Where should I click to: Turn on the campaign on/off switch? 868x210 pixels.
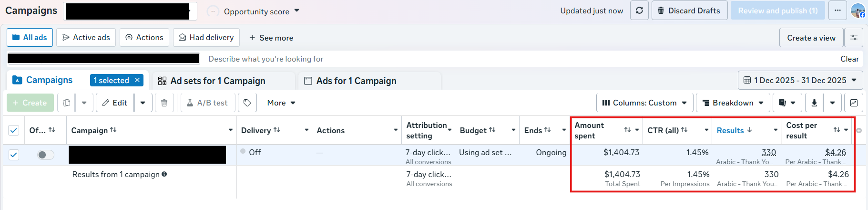(46, 155)
